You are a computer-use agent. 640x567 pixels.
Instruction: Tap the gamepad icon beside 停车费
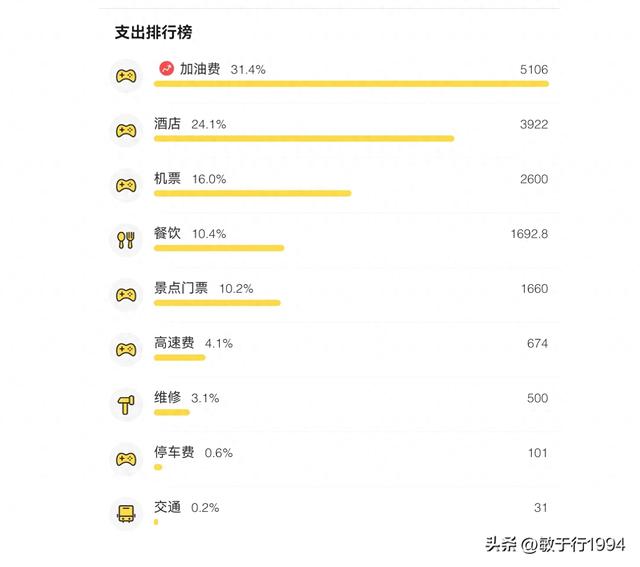pos(126,459)
